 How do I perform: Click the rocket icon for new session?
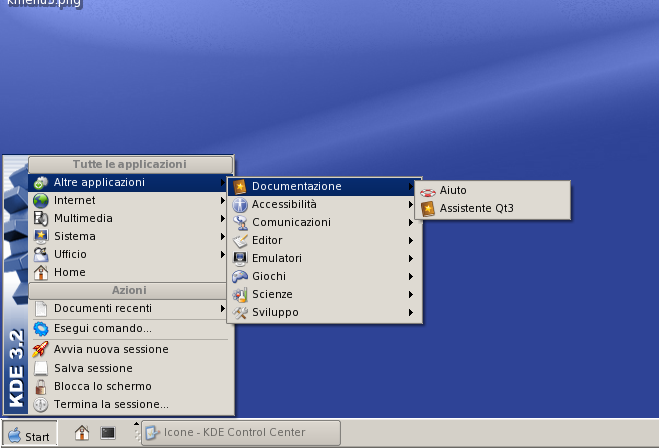(x=40, y=350)
